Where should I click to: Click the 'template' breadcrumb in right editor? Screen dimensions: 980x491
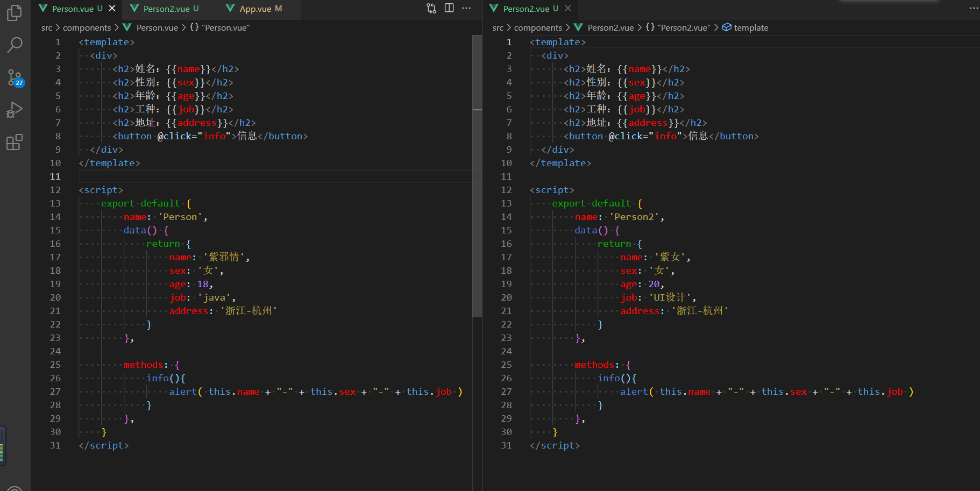[751, 27]
